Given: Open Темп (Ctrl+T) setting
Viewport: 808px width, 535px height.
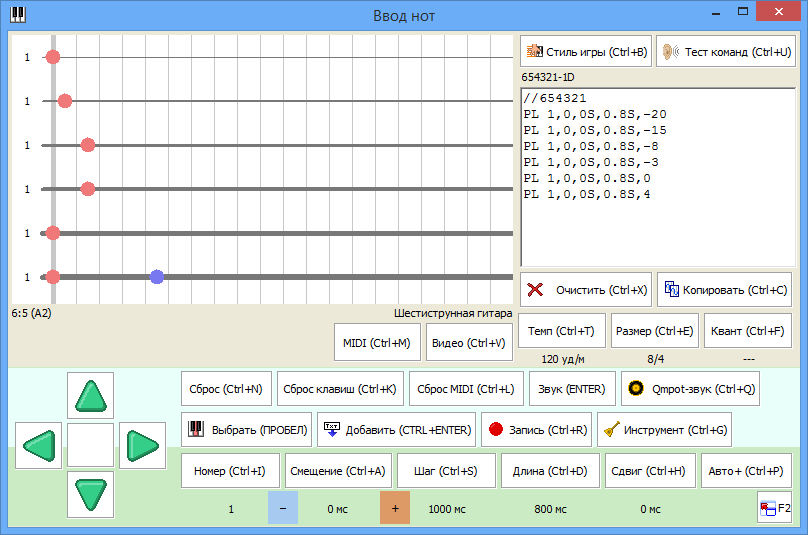Looking at the screenshot, I should [562, 331].
